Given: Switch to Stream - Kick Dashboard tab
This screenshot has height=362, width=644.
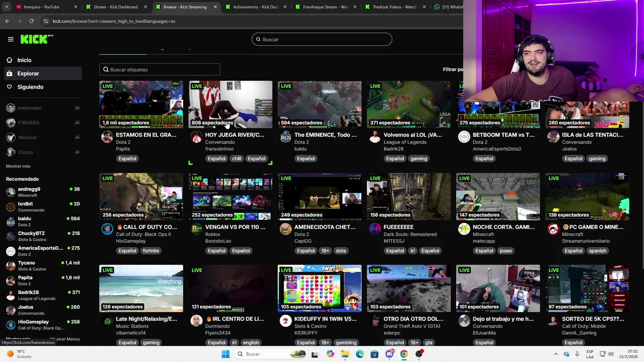Looking at the screenshot, I should 115,7.
